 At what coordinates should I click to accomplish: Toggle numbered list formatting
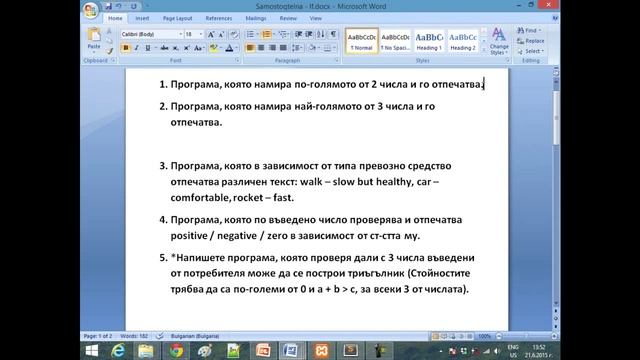pyautogui.click(x=266, y=34)
